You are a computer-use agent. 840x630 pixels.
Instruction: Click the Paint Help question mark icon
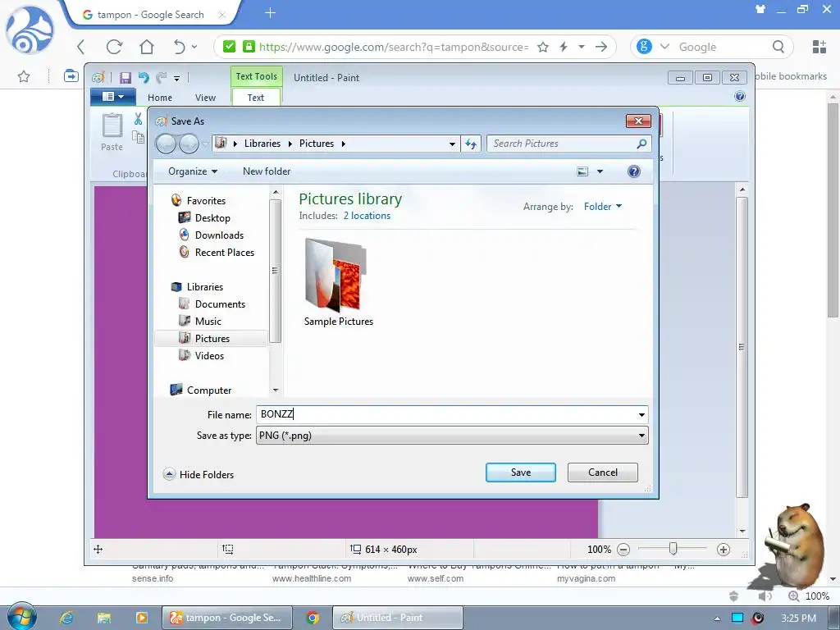pyautogui.click(x=740, y=97)
